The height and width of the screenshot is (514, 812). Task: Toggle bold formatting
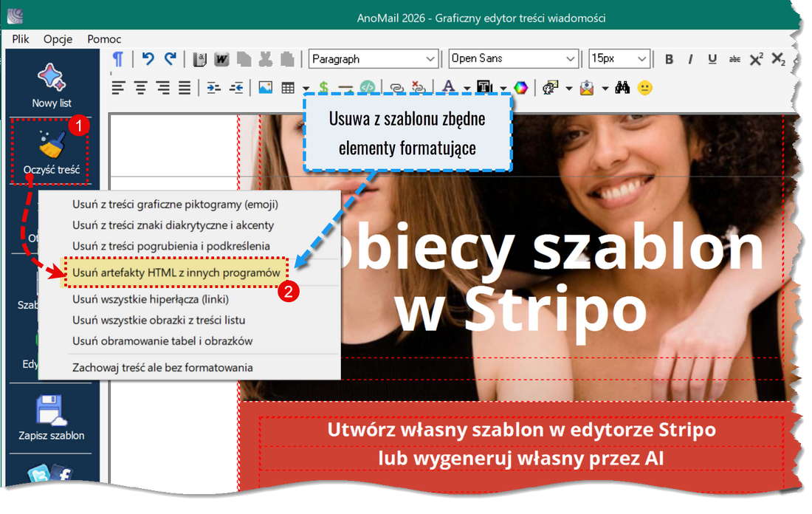click(669, 59)
